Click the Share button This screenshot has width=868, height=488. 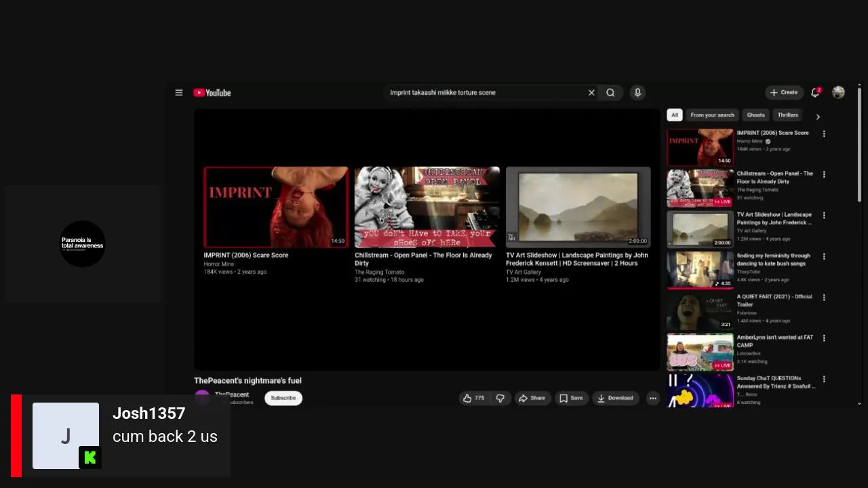click(532, 399)
